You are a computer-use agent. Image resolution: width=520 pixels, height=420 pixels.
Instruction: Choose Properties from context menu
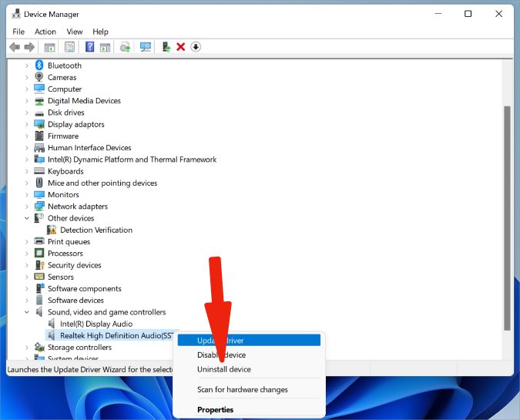tap(249, 410)
